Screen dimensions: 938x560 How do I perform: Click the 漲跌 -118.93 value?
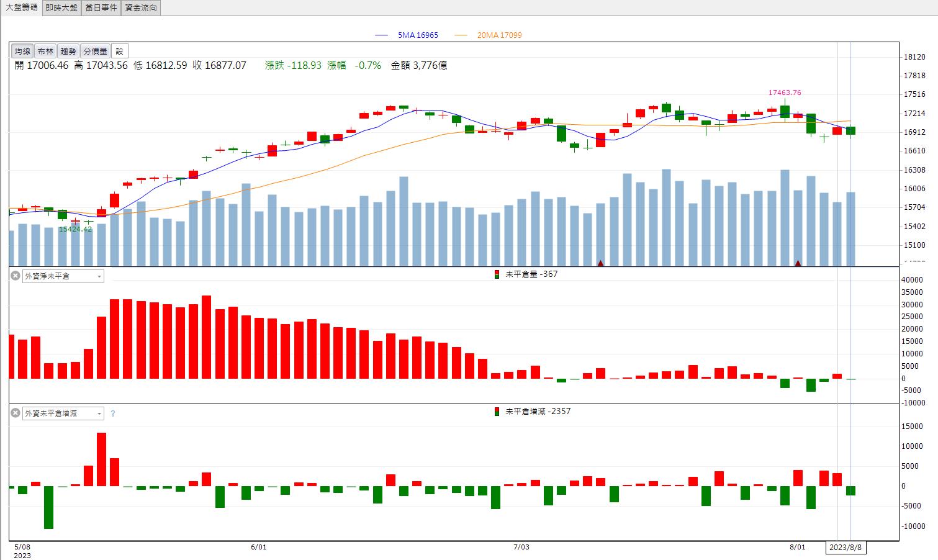coord(293,65)
